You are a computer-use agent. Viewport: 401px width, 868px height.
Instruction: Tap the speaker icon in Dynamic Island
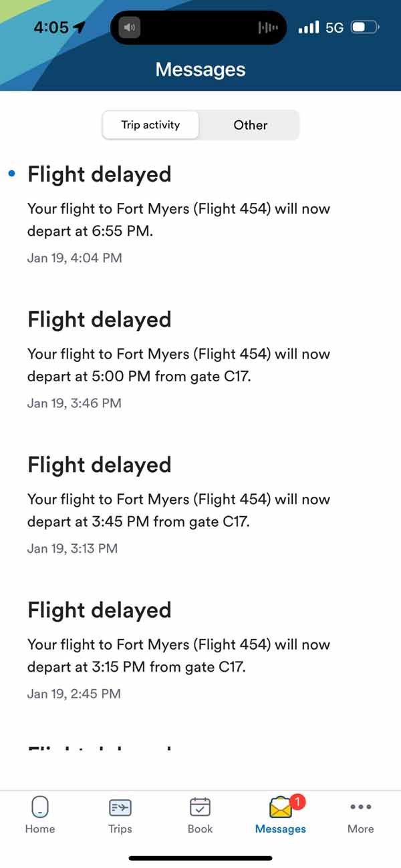(130, 28)
